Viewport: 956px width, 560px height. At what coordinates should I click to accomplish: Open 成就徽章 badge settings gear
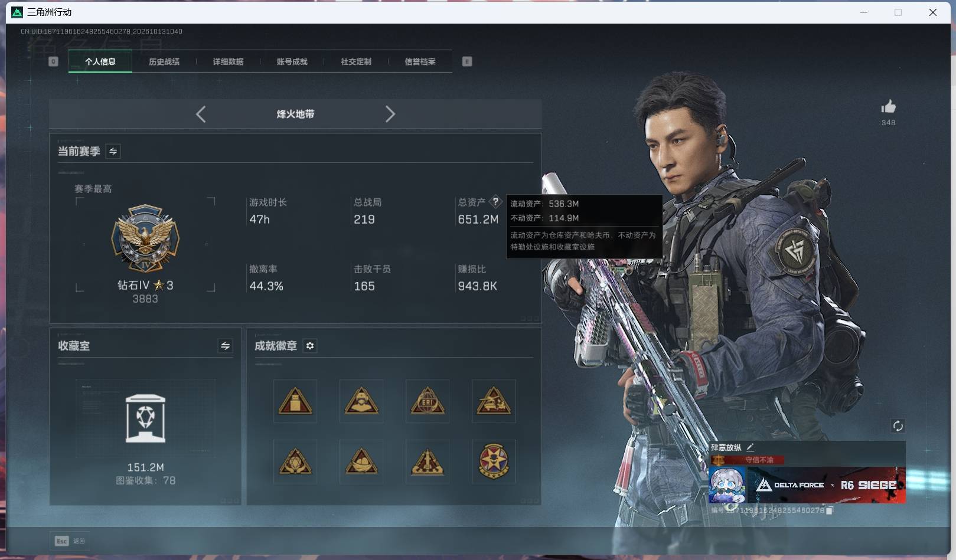click(x=310, y=346)
